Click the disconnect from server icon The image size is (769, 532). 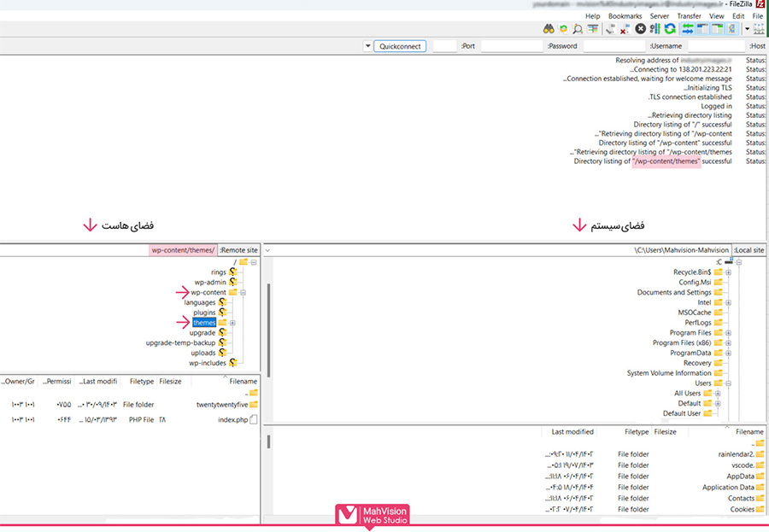tap(625, 29)
